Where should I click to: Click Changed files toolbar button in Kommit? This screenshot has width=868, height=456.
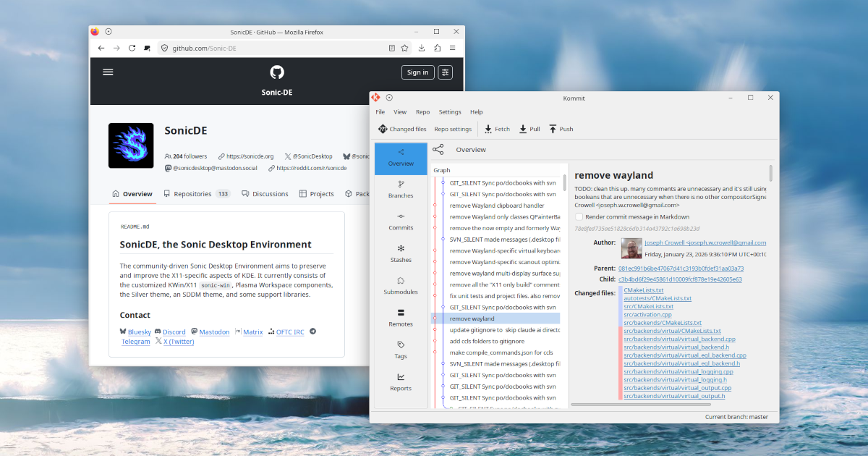point(402,129)
